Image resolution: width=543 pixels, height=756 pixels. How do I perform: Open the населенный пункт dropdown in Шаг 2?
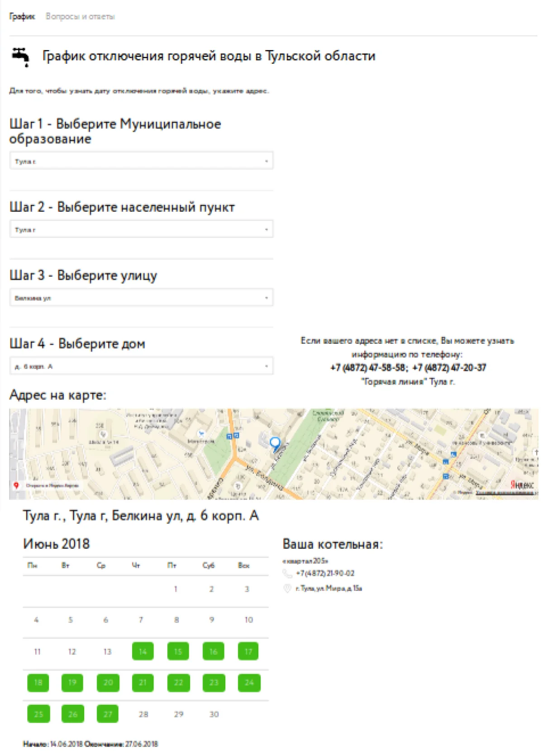click(141, 229)
